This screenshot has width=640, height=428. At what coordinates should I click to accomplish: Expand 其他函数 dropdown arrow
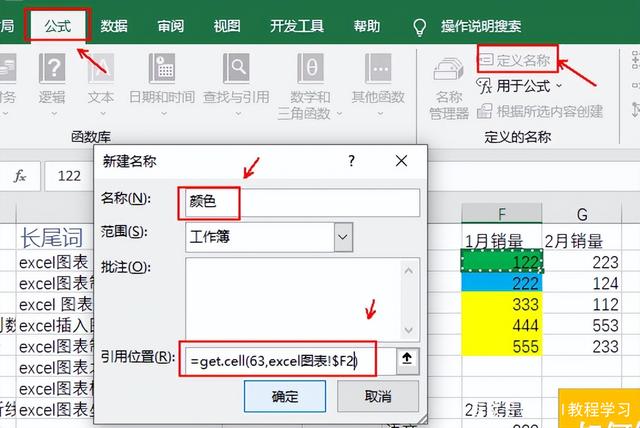[380, 114]
